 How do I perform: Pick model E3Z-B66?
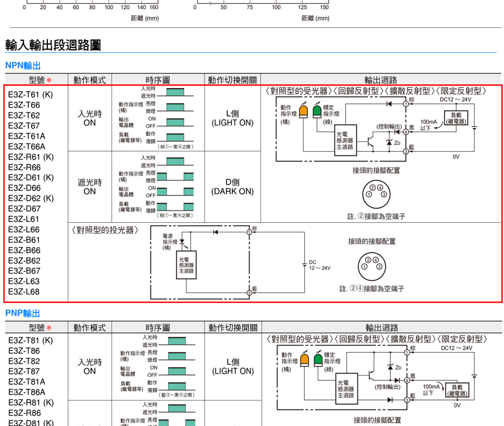click(24, 250)
